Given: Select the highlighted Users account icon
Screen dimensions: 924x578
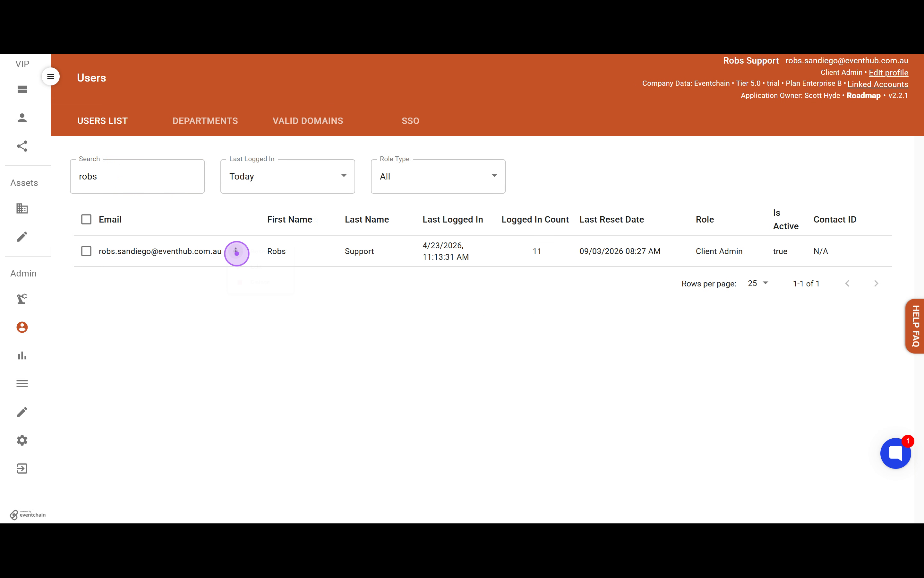Looking at the screenshot, I should (x=22, y=327).
